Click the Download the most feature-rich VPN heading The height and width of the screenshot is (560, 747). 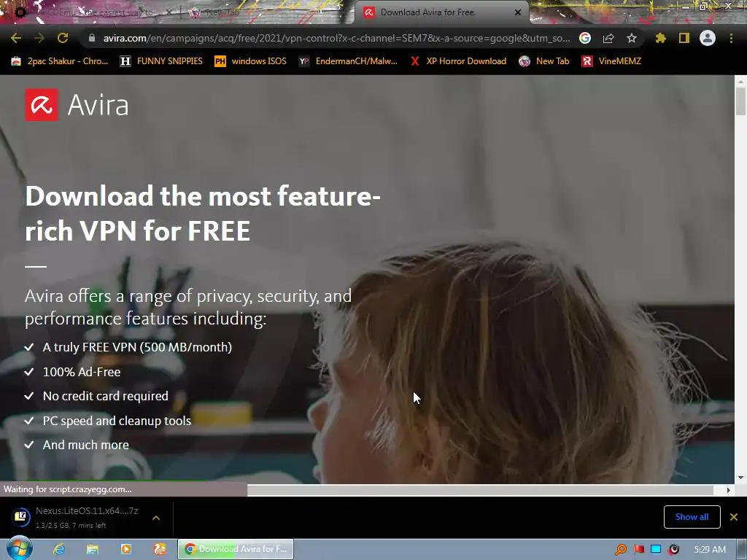click(x=203, y=214)
